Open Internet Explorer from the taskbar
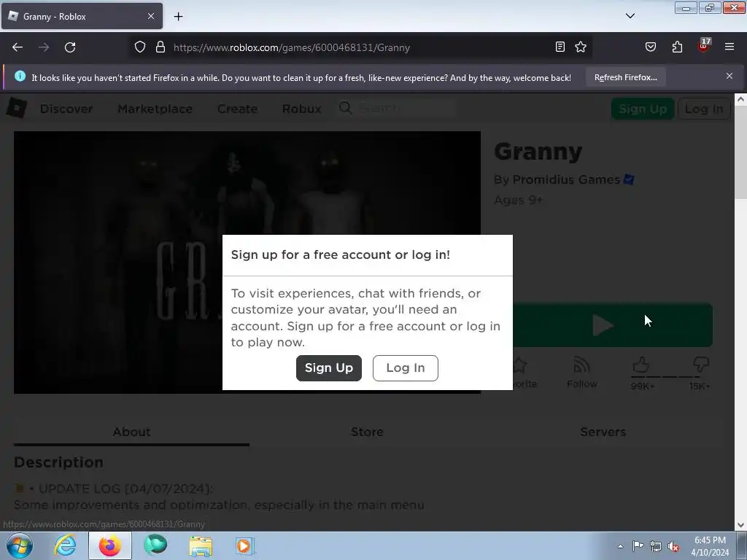 click(x=65, y=545)
